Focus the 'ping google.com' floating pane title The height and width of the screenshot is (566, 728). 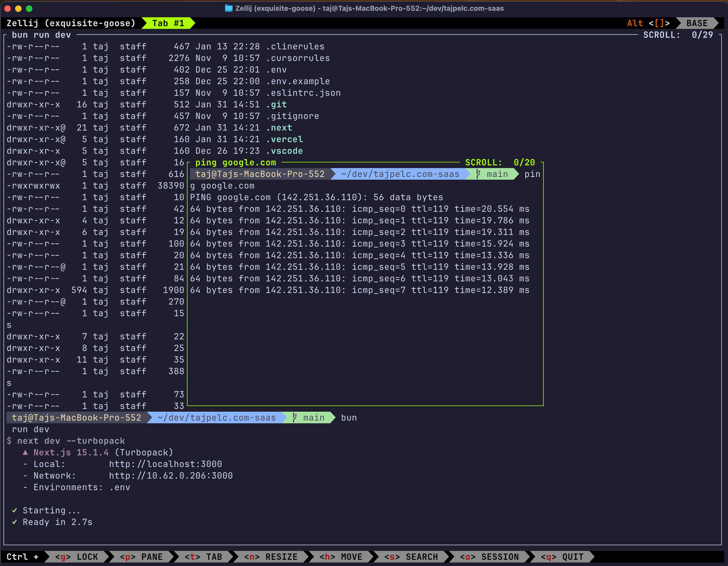pyautogui.click(x=236, y=162)
